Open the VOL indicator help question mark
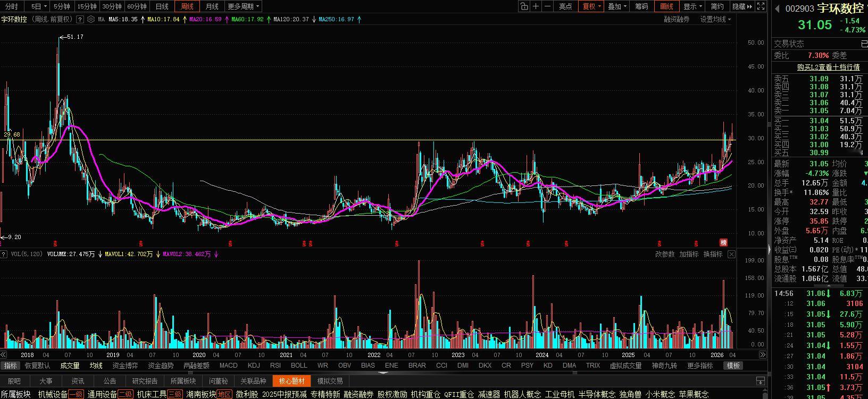The width and height of the screenshot is (868, 399). point(4,254)
